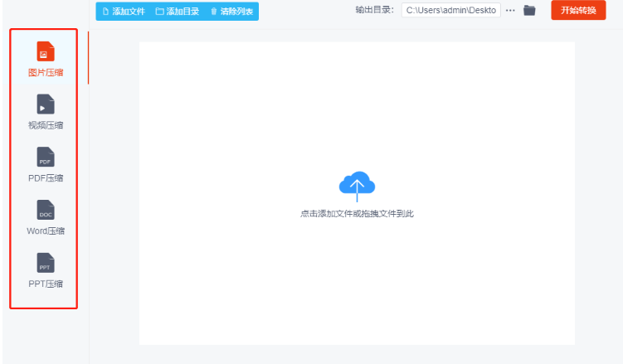
Task: Click the 添加文件 add files button
Action: pyautogui.click(x=124, y=12)
